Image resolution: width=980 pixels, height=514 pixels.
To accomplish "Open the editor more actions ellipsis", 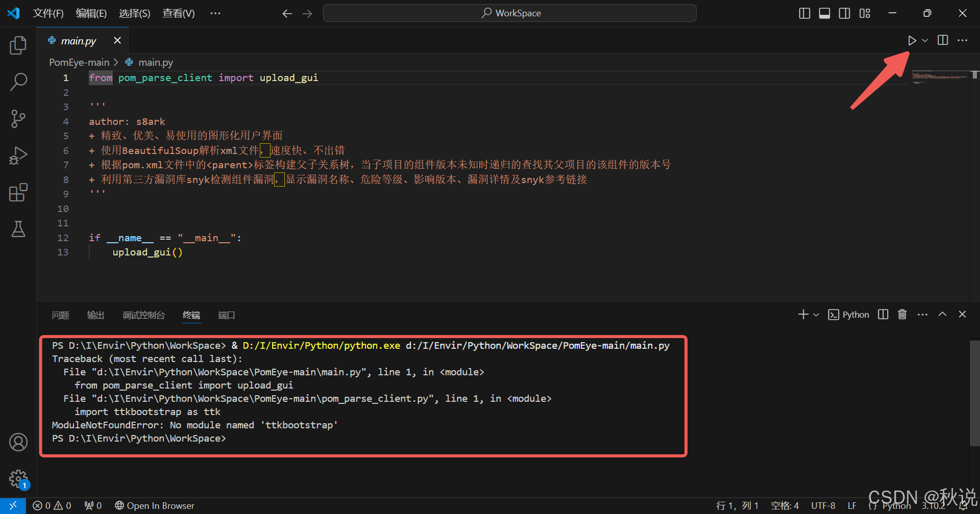I will pos(962,40).
